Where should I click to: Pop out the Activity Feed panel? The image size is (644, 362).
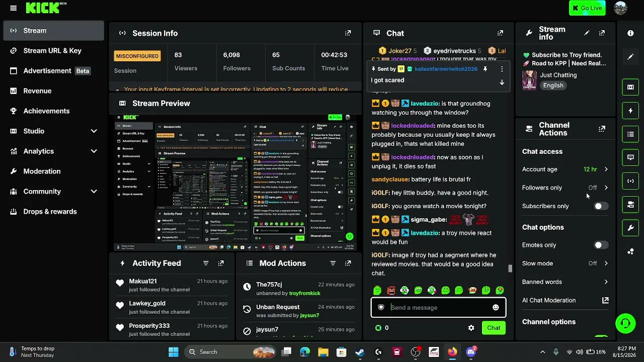coord(221,263)
